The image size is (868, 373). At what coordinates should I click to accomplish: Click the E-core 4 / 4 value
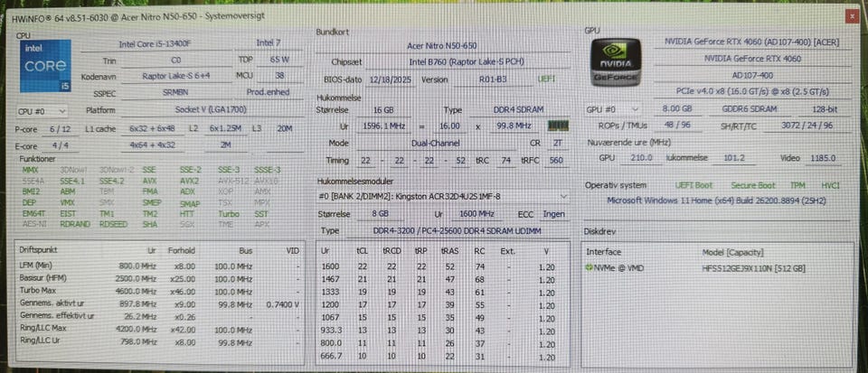pyautogui.click(x=60, y=146)
